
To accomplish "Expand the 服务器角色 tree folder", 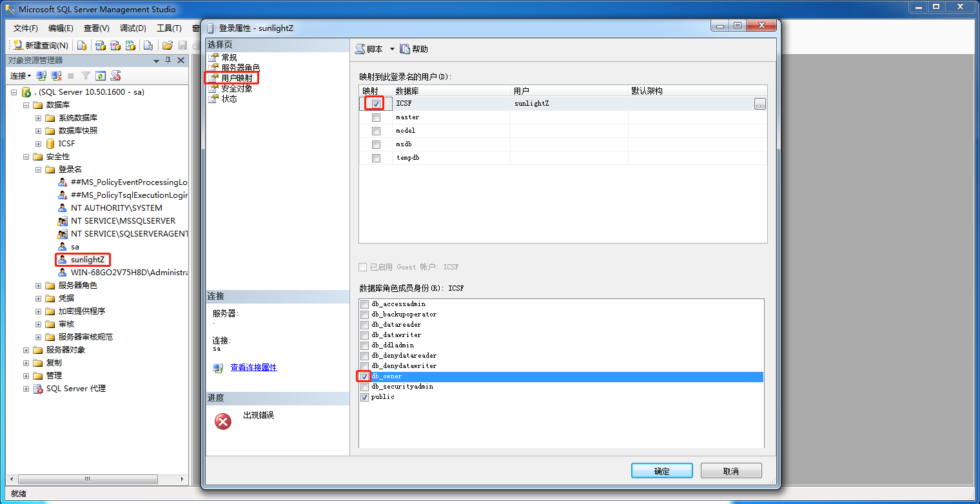I will pos(39,286).
